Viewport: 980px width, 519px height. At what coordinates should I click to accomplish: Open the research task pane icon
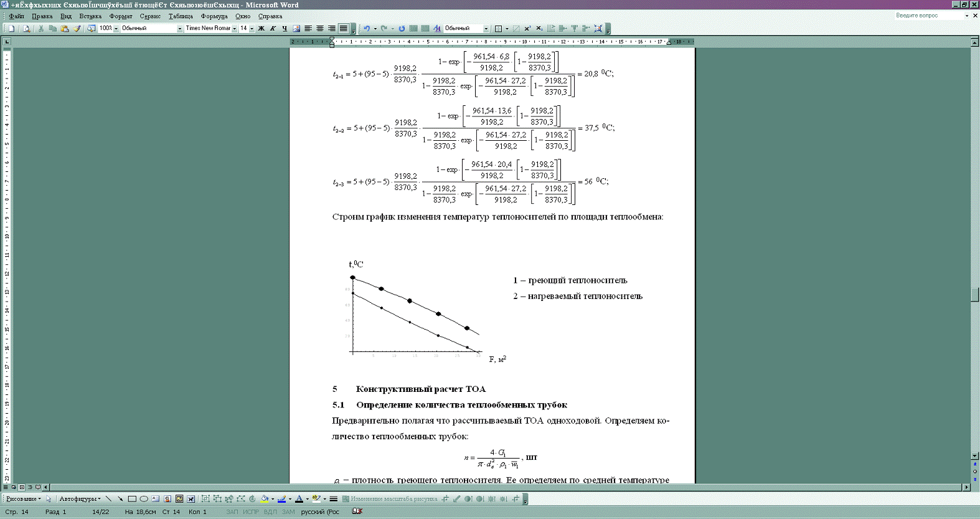(x=91, y=29)
